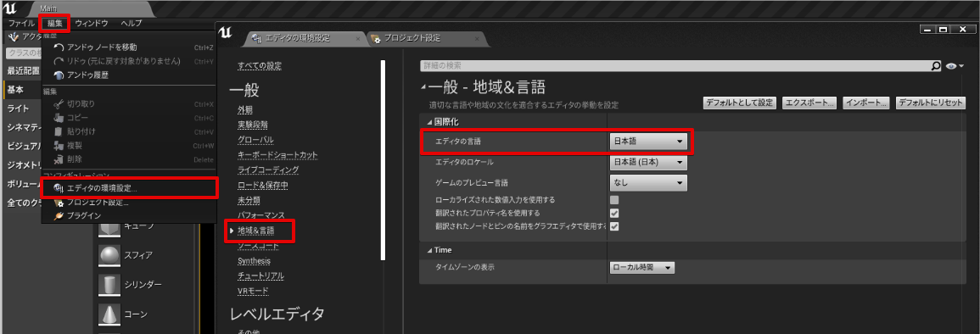Choose プロジェクト設定... from the menu
This screenshot has height=334, width=980.
coord(129,203)
